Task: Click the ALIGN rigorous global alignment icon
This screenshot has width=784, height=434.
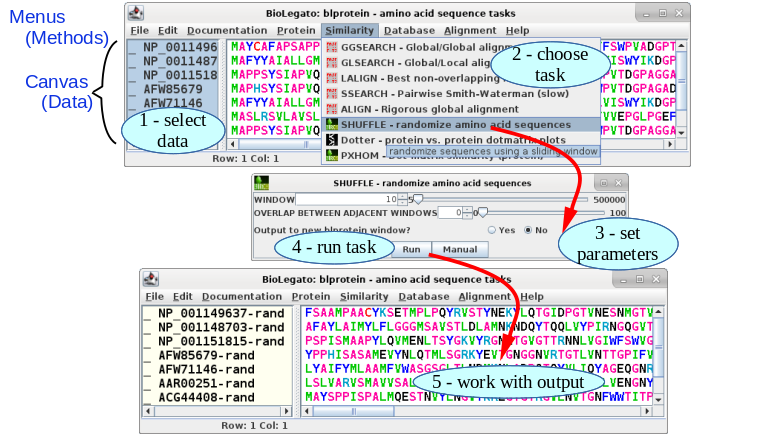Action: (x=333, y=108)
